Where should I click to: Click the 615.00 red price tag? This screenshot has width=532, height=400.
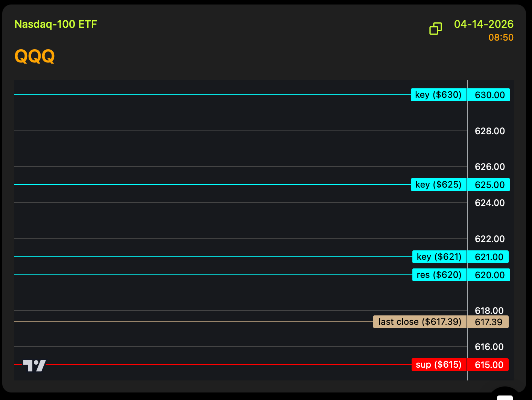488,365
